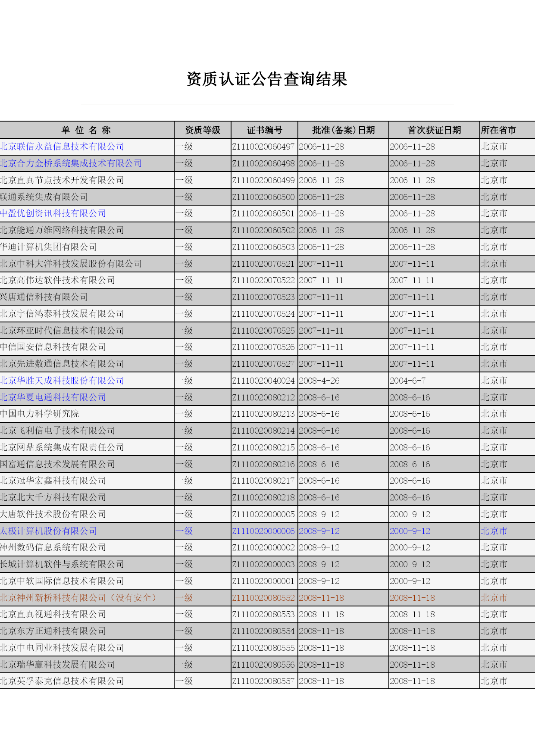The height and width of the screenshot is (756, 535).
Task: Open the 北京联信永益信息技术有限公司 link
Action: [62, 147]
